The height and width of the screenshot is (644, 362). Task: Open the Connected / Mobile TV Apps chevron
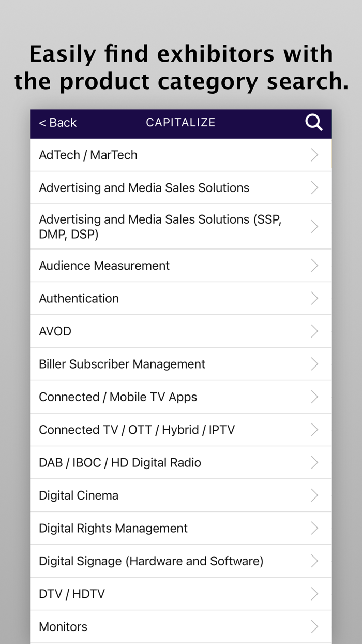(314, 397)
